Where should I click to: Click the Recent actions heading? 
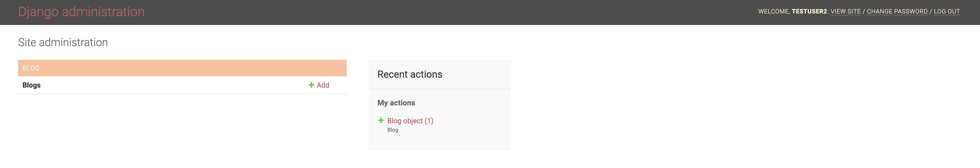click(x=409, y=74)
